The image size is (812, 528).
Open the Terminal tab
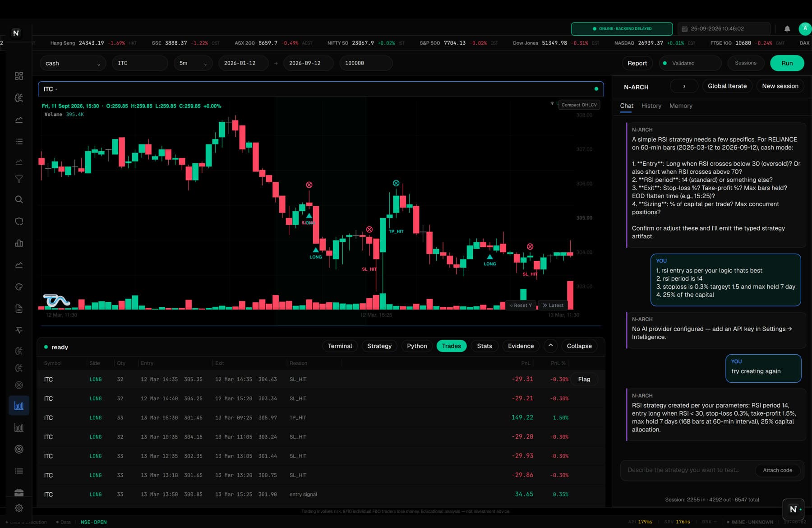click(x=340, y=346)
